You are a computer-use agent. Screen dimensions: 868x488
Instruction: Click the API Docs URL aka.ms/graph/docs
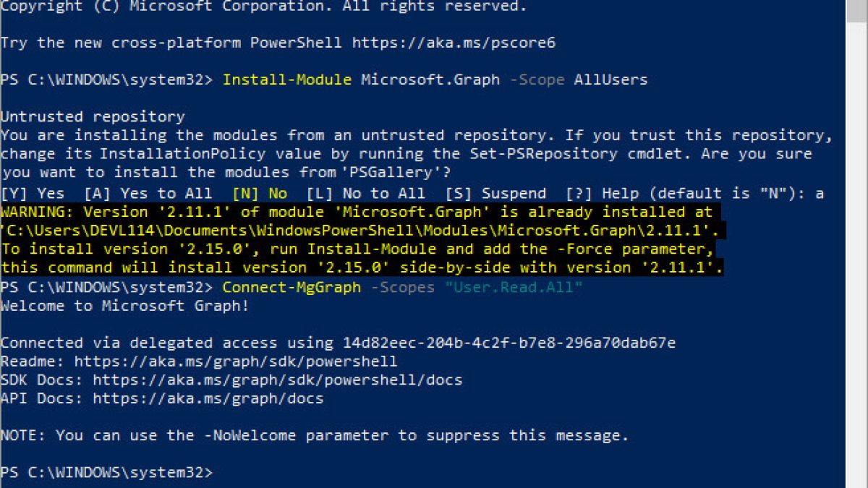coord(208,398)
